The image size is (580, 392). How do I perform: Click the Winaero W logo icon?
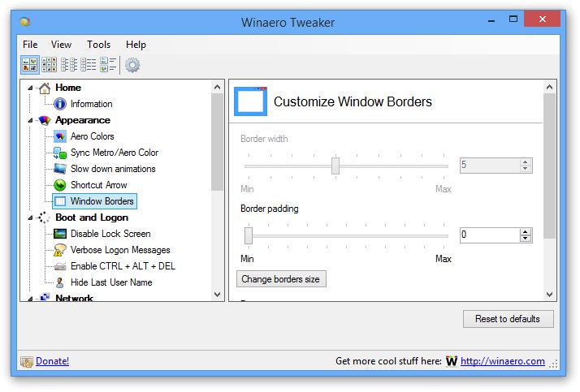(452, 361)
